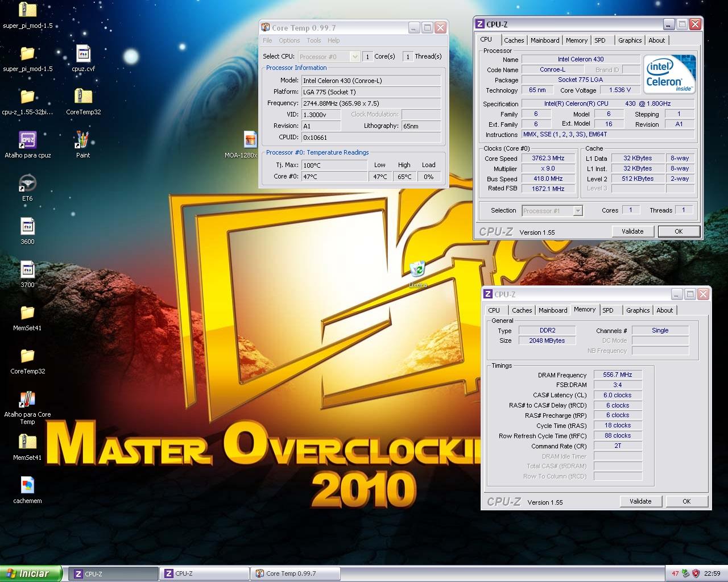Open the cpu-z_1.55-32bi folder
The image size is (728, 582).
click(27, 97)
